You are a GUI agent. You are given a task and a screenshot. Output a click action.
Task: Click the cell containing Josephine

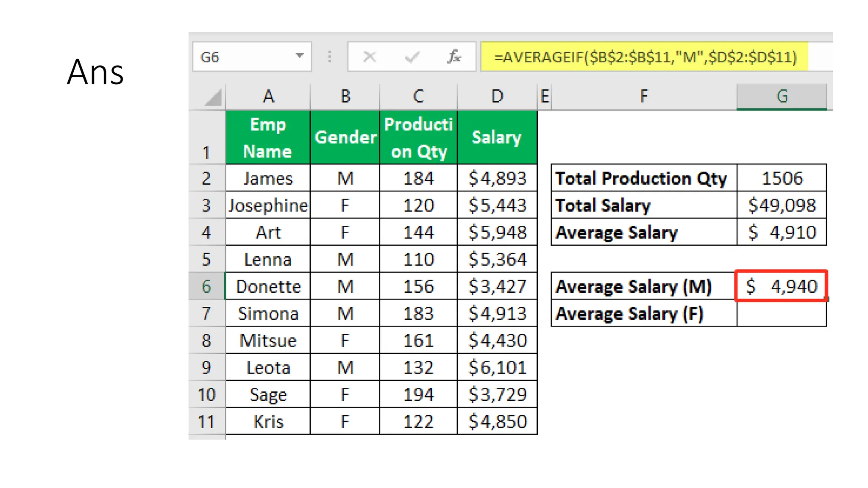pyautogui.click(x=268, y=205)
